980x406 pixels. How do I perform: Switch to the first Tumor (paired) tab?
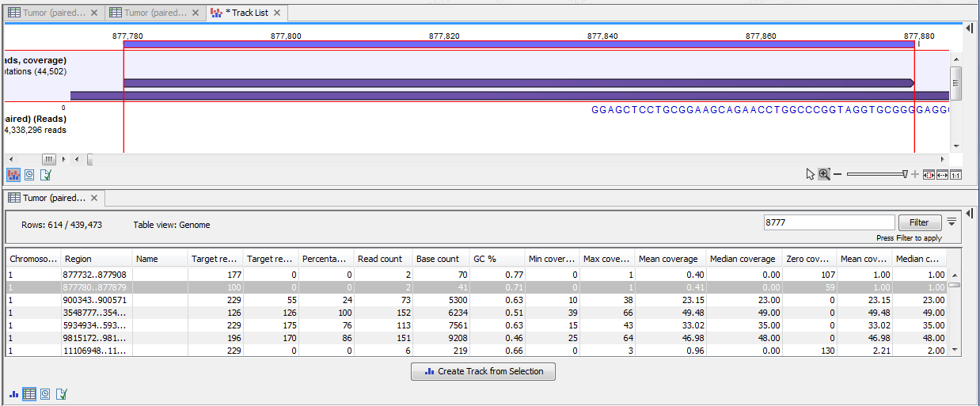[47, 13]
